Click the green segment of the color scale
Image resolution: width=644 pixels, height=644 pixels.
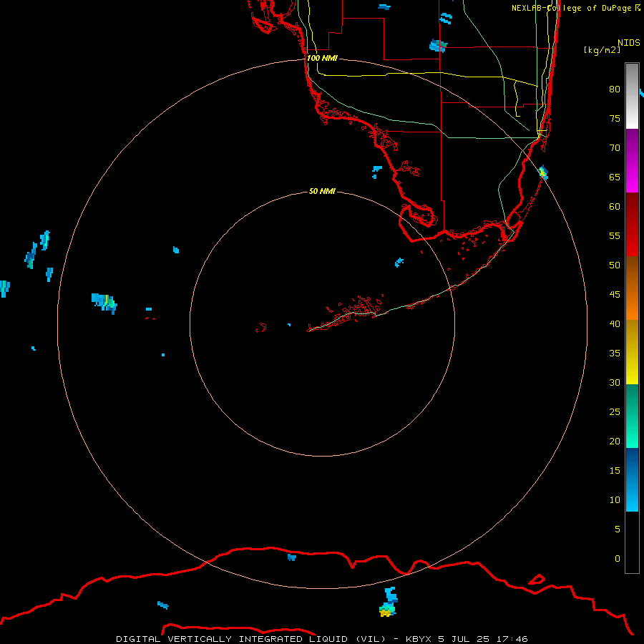pyautogui.click(x=632, y=416)
